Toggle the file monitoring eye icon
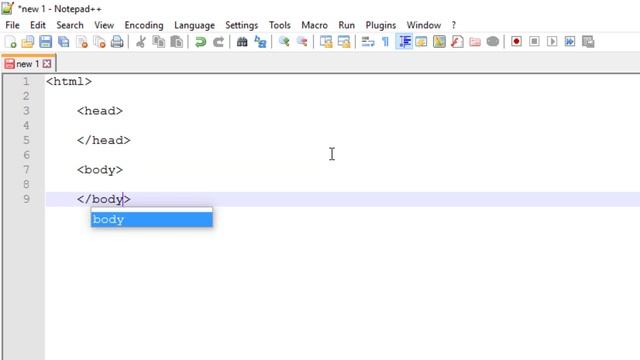Image resolution: width=640 pixels, height=360 pixels. click(x=493, y=42)
